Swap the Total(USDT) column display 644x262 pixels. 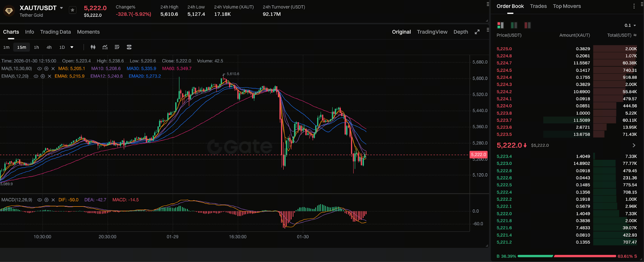coord(635,35)
